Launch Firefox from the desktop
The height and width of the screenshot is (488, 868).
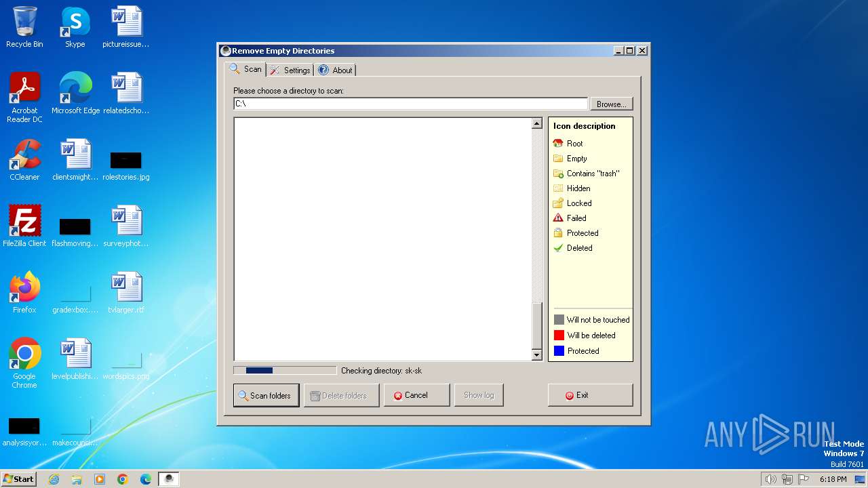tap(24, 293)
